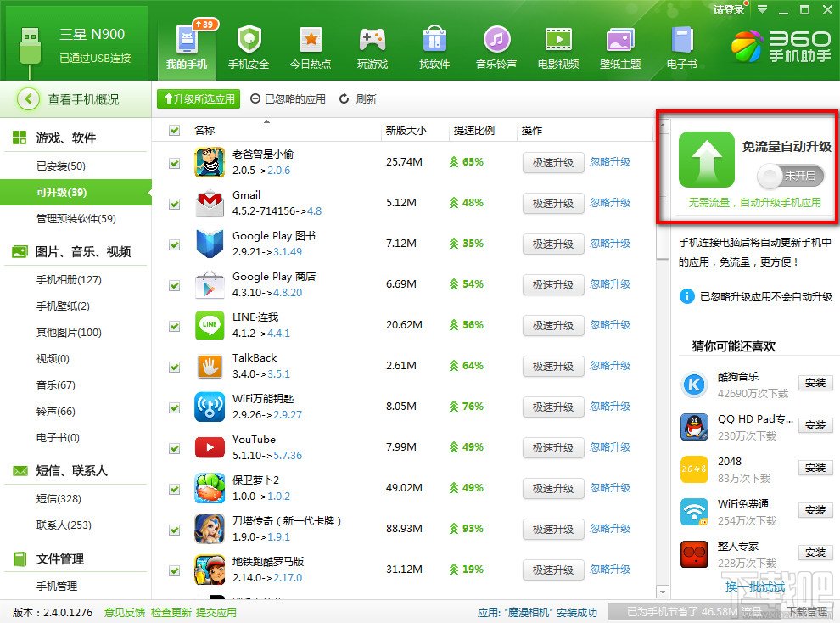840x623 pixels.
Task: Click 提交应用 in the status bar
Action: 216,612
